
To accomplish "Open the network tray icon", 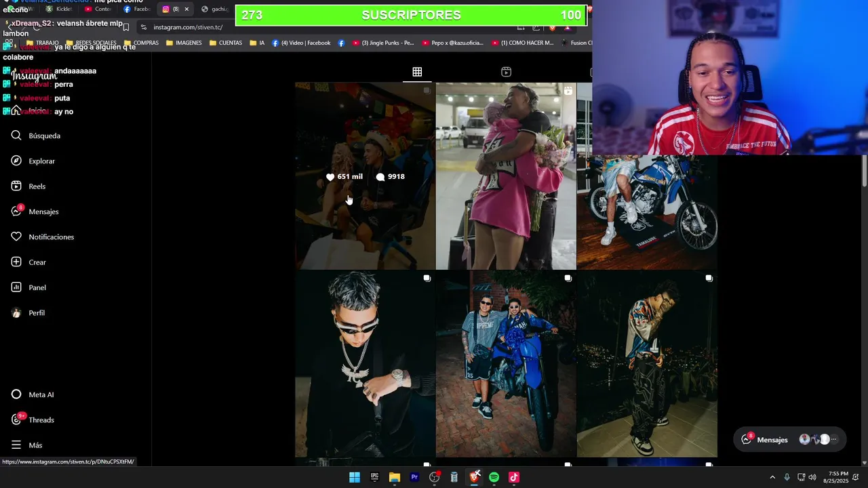I will pos(801,477).
